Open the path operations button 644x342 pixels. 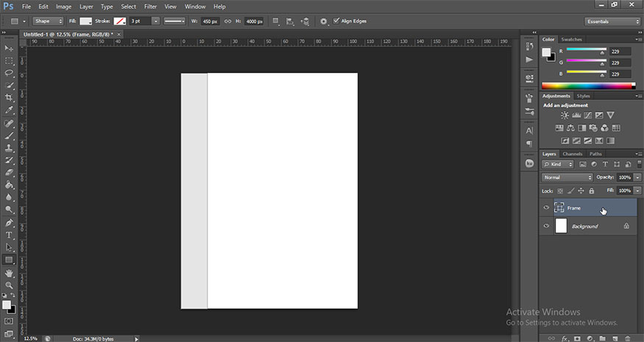pyautogui.click(x=276, y=21)
